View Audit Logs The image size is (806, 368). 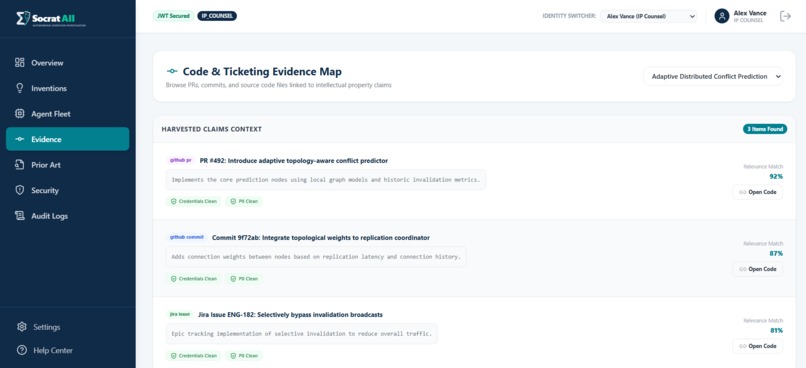point(67,216)
